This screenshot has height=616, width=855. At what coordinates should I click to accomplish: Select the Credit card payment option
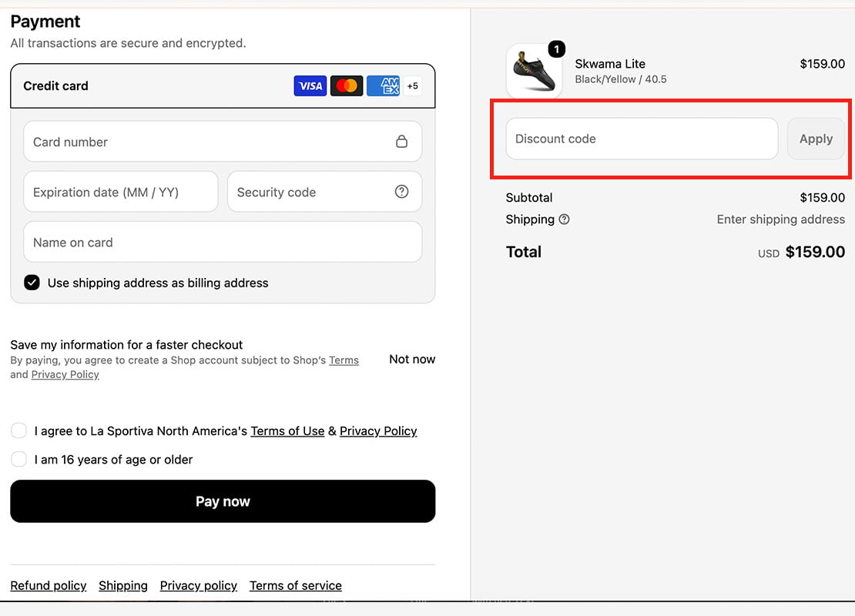223,85
